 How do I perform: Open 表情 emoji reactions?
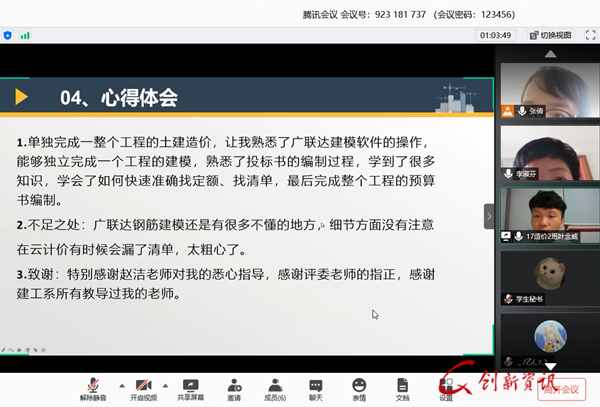click(359, 389)
